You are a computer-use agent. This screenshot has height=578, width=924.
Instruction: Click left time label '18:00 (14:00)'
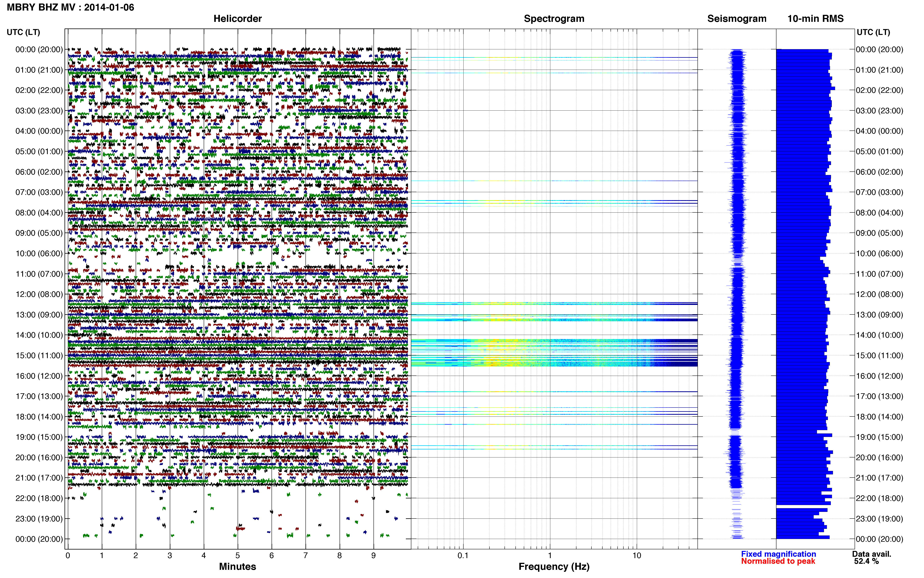39,417
